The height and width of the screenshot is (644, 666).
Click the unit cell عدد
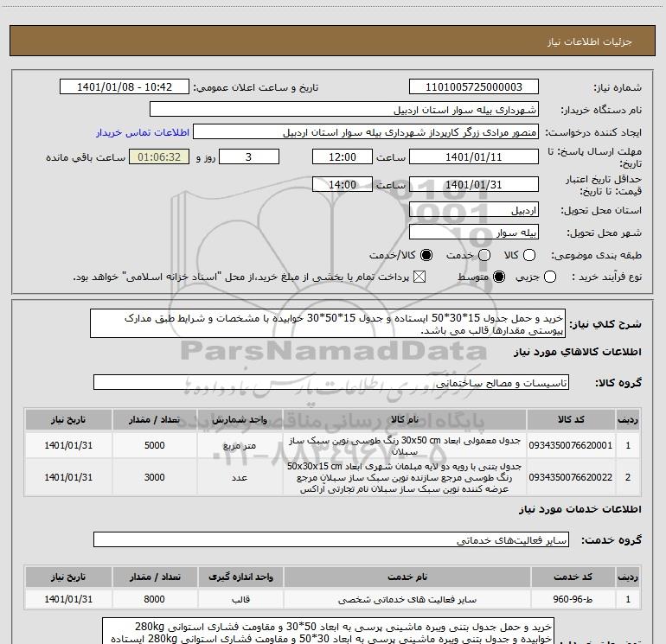[x=240, y=477]
